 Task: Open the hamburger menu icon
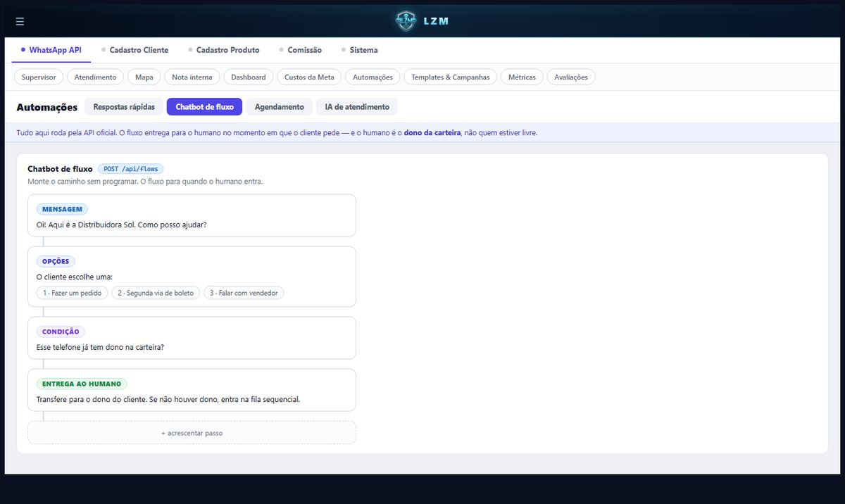tap(20, 21)
